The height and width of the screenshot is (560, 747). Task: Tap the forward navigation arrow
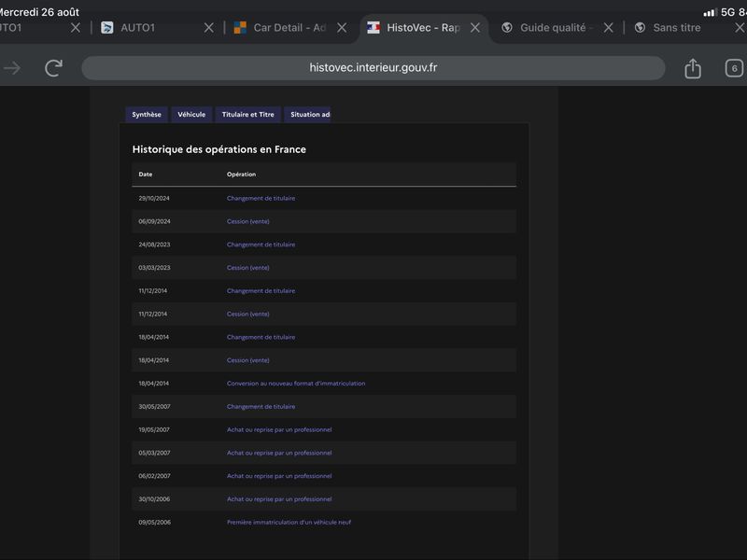[x=12, y=68]
